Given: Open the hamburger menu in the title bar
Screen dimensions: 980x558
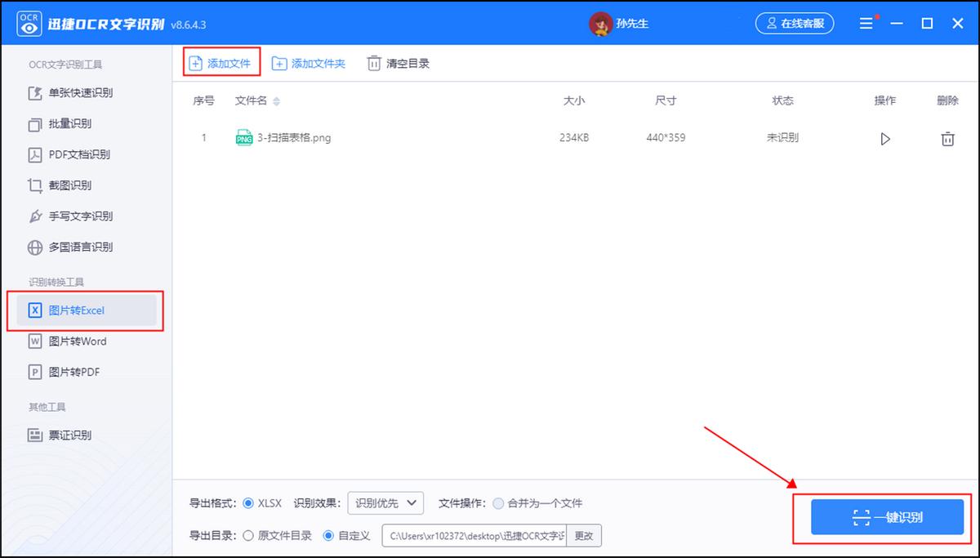Looking at the screenshot, I should (866, 24).
